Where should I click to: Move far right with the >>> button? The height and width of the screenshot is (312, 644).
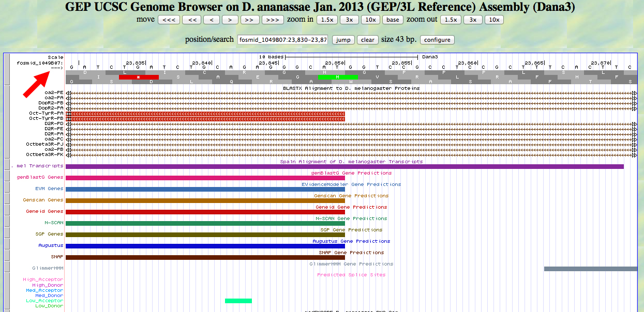[x=272, y=20]
